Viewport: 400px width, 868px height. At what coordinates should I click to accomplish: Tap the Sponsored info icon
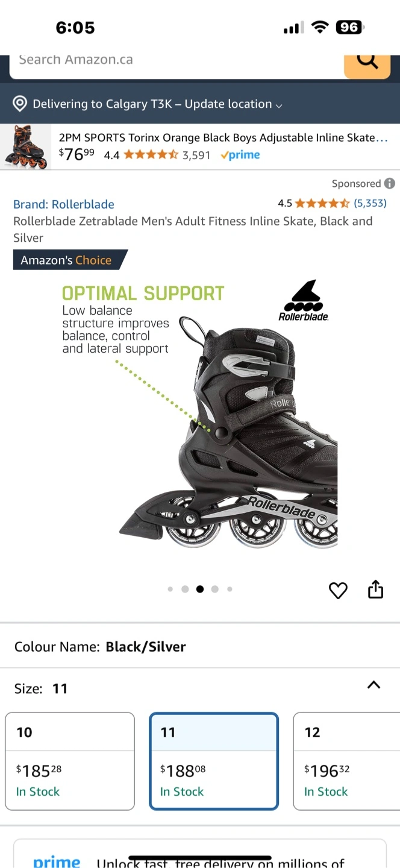[390, 183]
